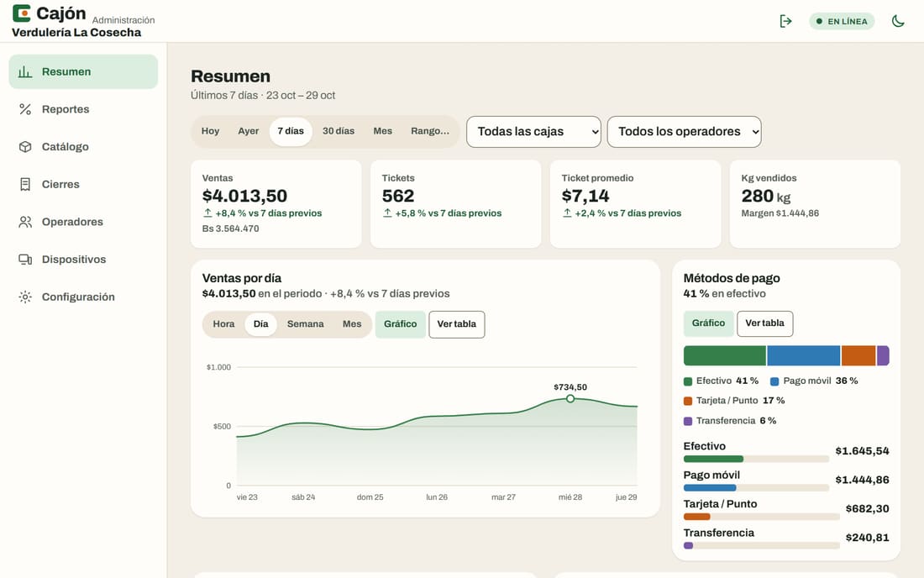Click the EN LÍNEA status badge

(842, 21)
